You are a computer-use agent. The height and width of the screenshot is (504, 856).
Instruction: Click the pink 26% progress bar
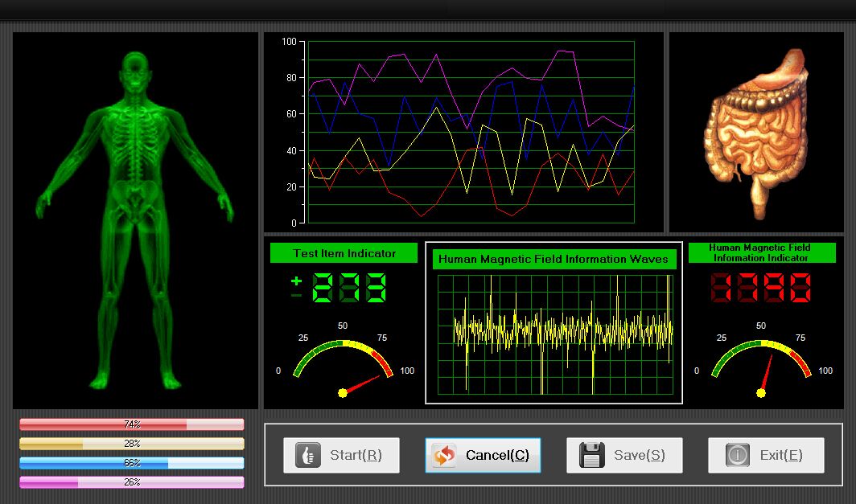pyautogui.click(x=131, y=482)
